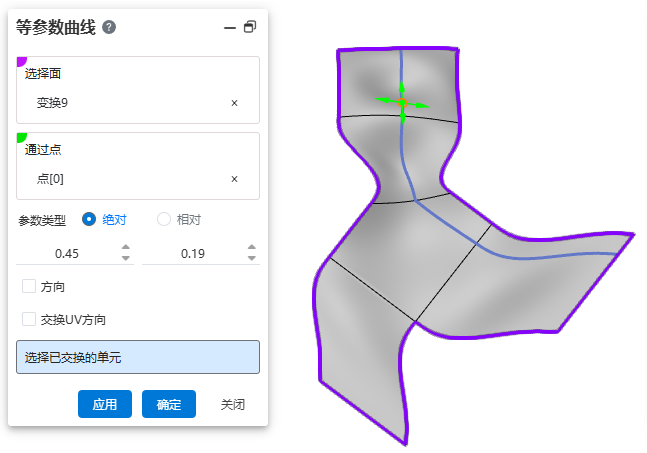Minimize the 等参数曲线 panel
This screenshot has height=453, width=647.
pos(230,28)
